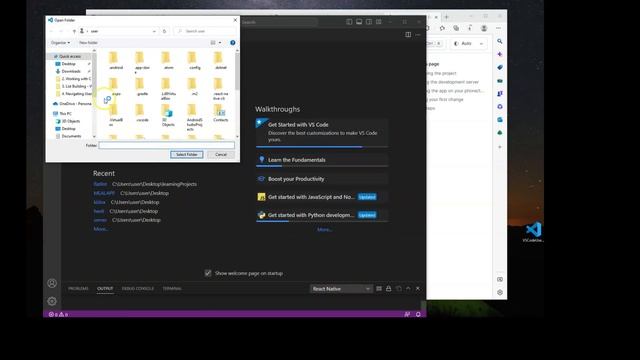Image resolution: width=640 pixels, height=360 pixels.
Task: Open the view options dropdown arrow in dialog
Action: (220, 42)
